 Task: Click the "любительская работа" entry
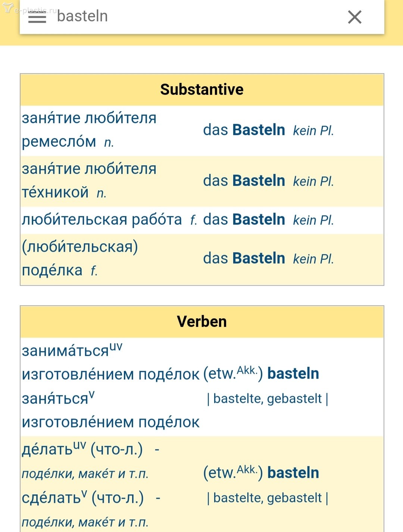[x=102, y=220]
